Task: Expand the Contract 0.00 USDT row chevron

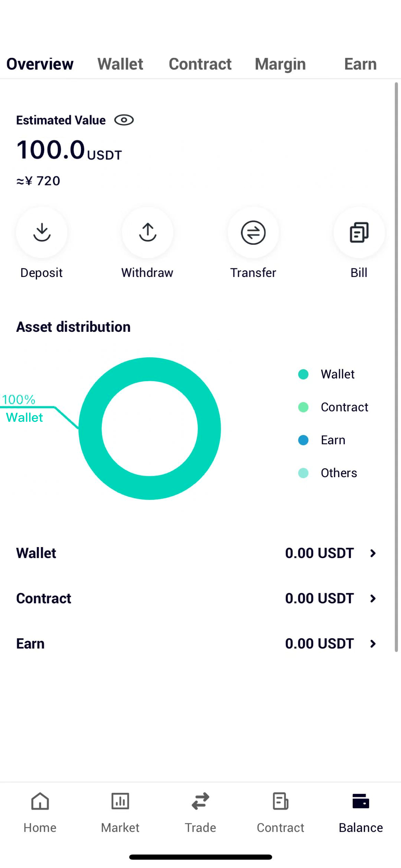Action: pyautogui.click(x=373, y=598)
